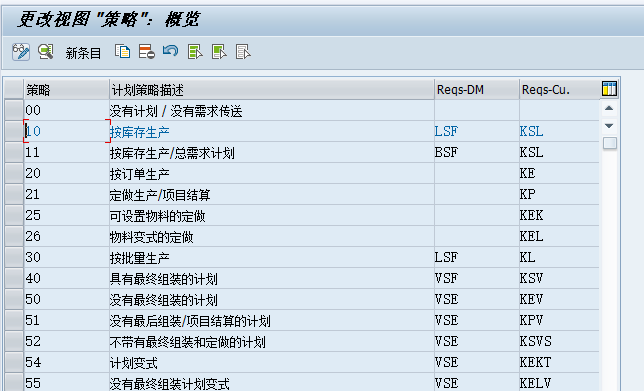644x391 pixels.
Task: Click the KEV Reqs-Cu. cell
Action: 559,299
